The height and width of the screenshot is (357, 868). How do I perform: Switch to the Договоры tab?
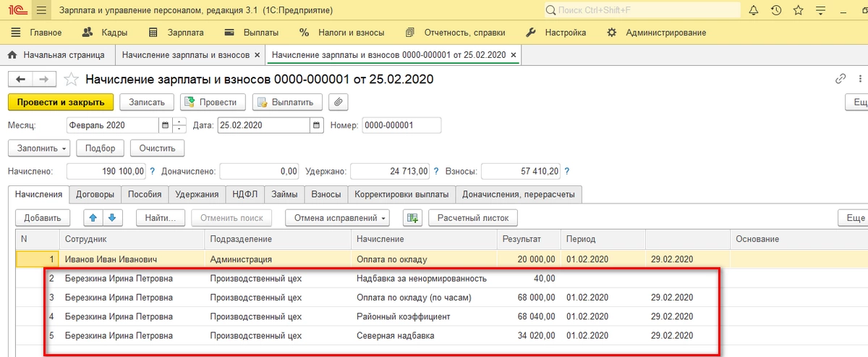95,194
